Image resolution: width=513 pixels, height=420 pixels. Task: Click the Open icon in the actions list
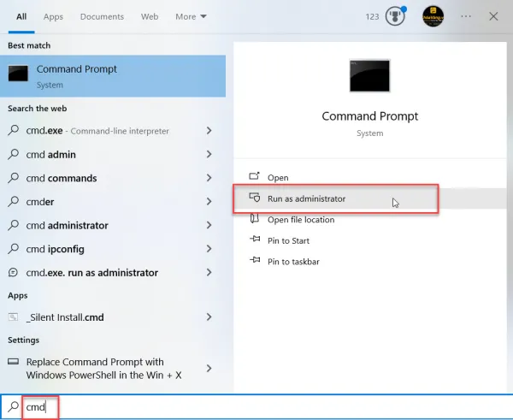click(254, 176)
